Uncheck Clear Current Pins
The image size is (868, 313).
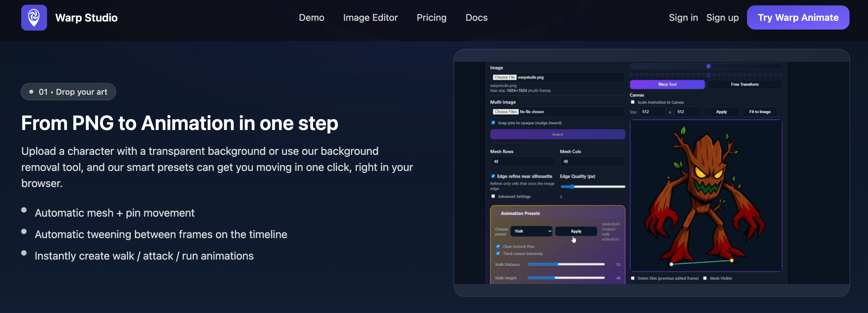pyautogui.click(x=498, y=247)
